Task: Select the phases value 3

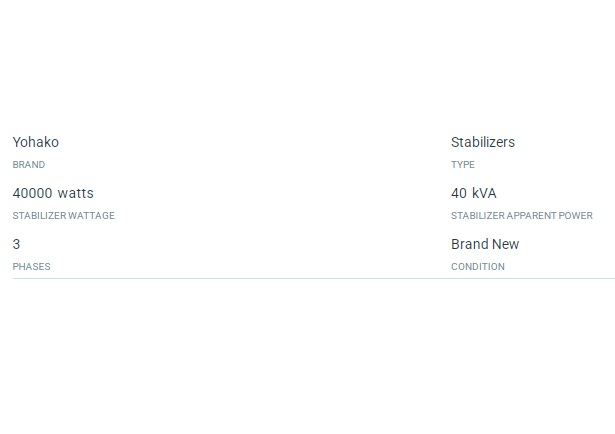Action: point(16,244)
